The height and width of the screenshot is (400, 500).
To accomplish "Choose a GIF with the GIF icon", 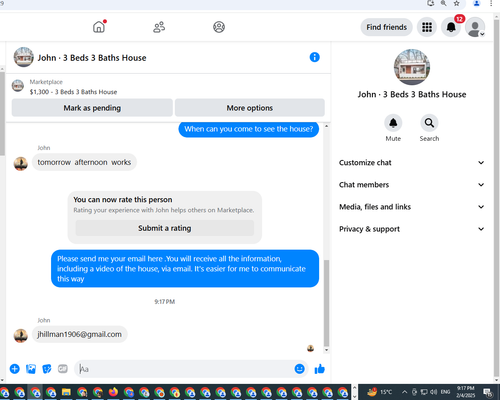I will pyautogui.click(x=63, y=369).
